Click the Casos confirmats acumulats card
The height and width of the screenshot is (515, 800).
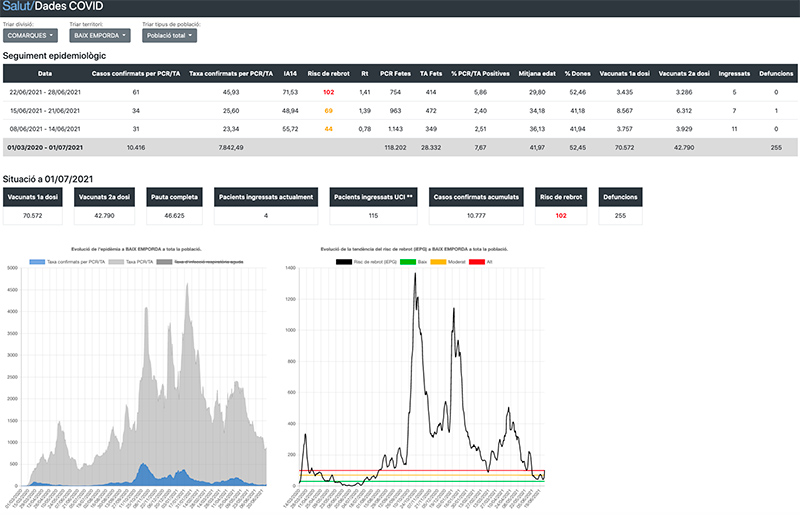pyautogui.click(x=476, y=206)
